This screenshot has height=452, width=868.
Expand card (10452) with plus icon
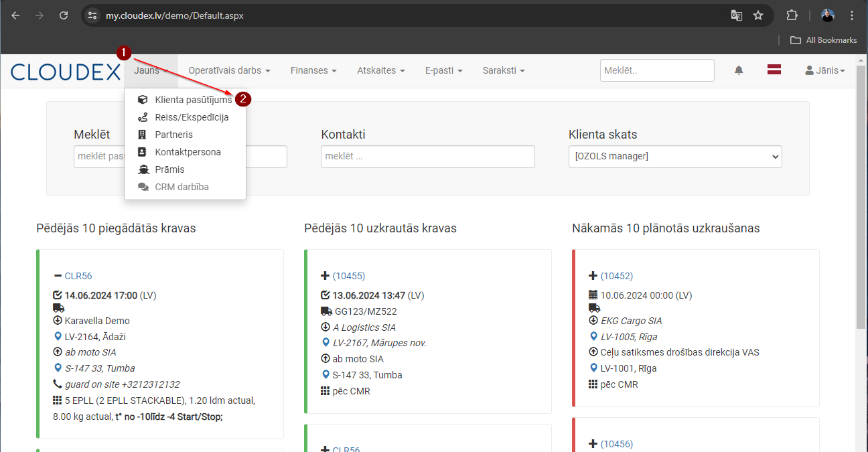pos(593,276)
